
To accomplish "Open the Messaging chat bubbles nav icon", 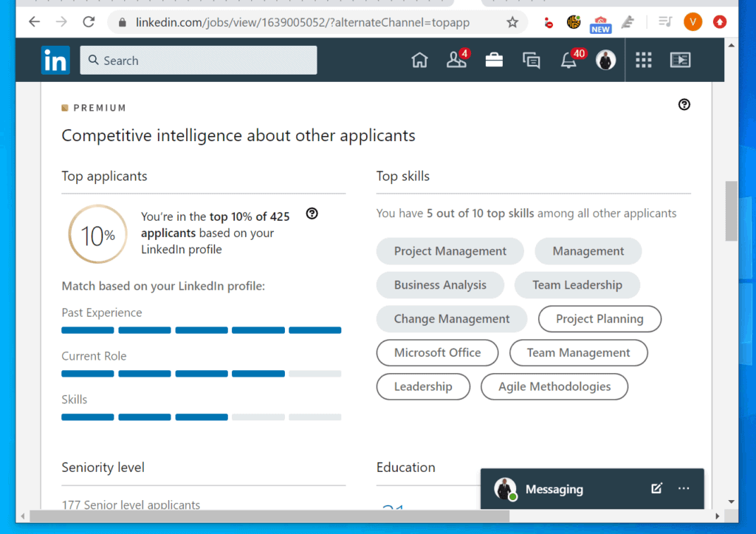I will point(532,61).
